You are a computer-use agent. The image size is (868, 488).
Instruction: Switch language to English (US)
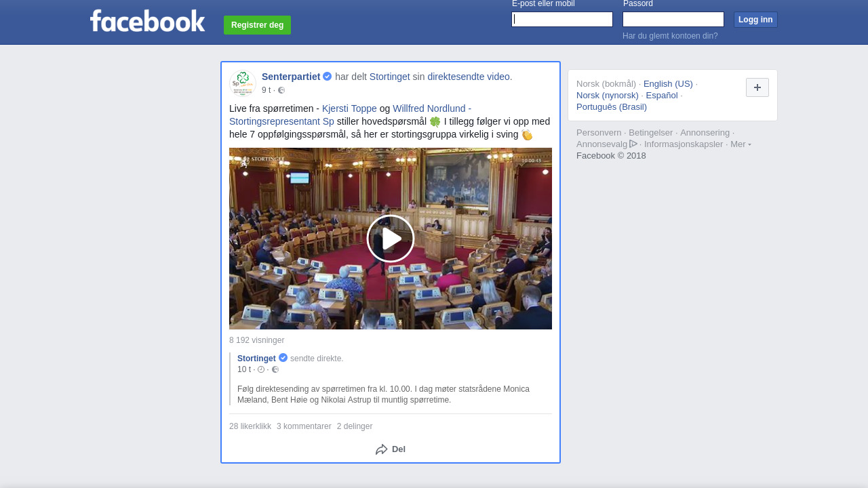click(668, 84)
